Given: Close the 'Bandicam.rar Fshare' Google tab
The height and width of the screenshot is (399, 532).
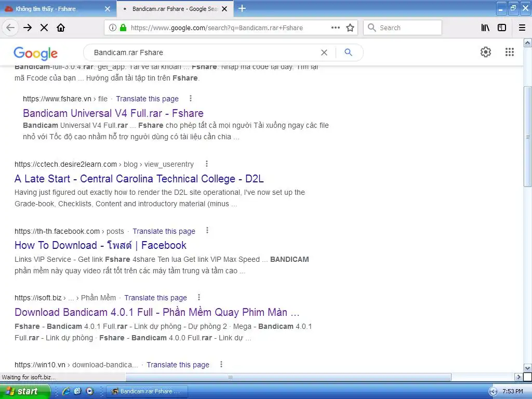Looking at the screenshot, I should [x=224, y=9].
